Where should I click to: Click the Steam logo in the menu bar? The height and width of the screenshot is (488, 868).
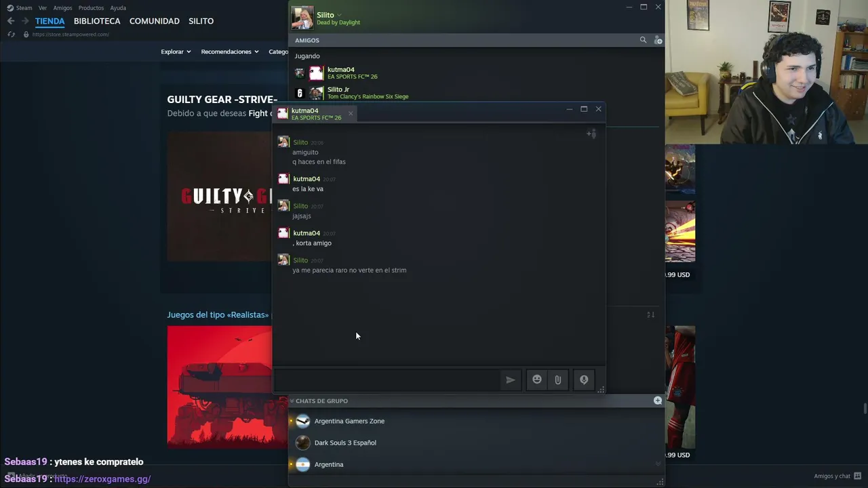tap(10, 8)
